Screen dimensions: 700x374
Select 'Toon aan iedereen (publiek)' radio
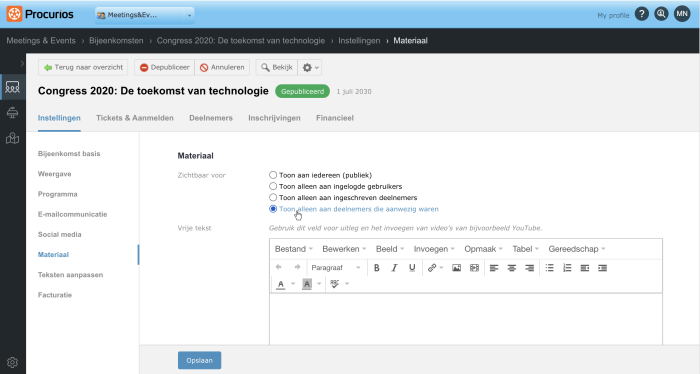273,175
